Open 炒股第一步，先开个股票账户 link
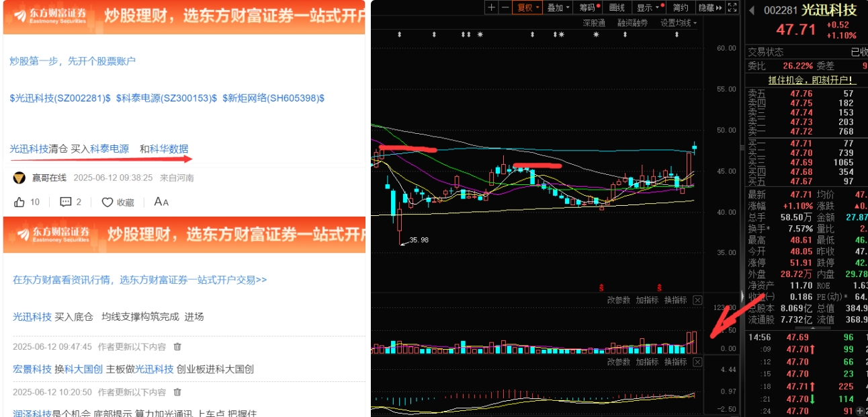This screenshot has width=868, height=417. point(73,61)
